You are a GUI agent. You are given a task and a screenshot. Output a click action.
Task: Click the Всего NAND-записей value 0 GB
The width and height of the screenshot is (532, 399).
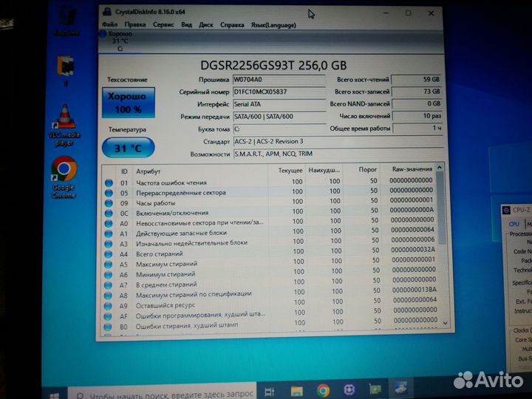pos(417,103)
